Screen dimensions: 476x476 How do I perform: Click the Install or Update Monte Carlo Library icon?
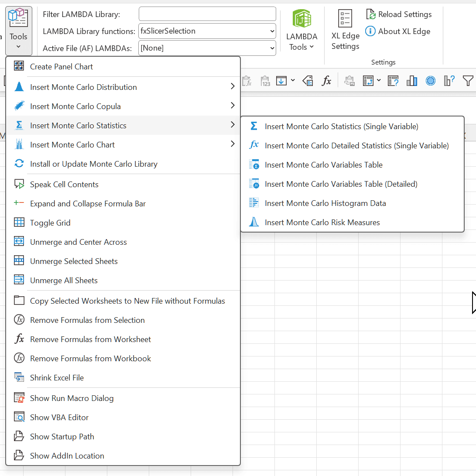point(19,164)
